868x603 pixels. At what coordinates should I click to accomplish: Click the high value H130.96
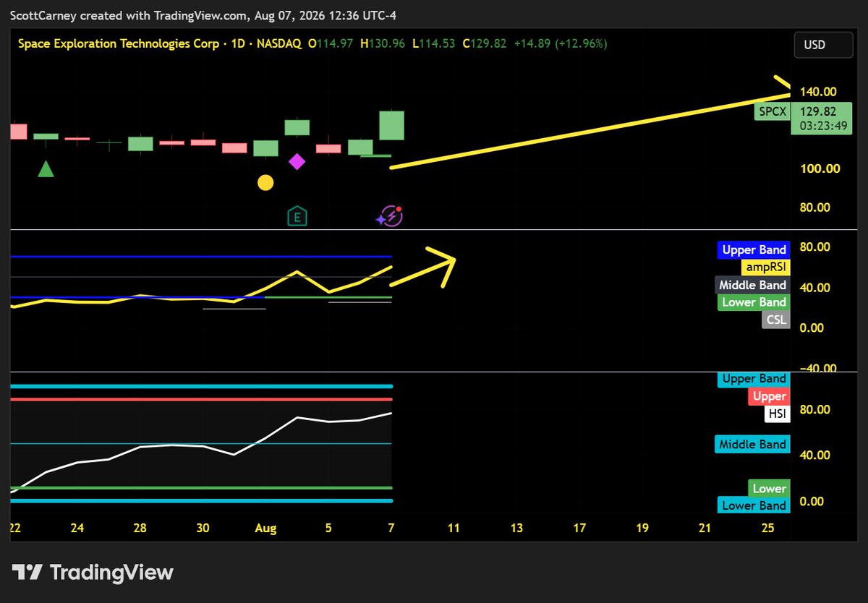pyautogui.click(x=382, y=43)
